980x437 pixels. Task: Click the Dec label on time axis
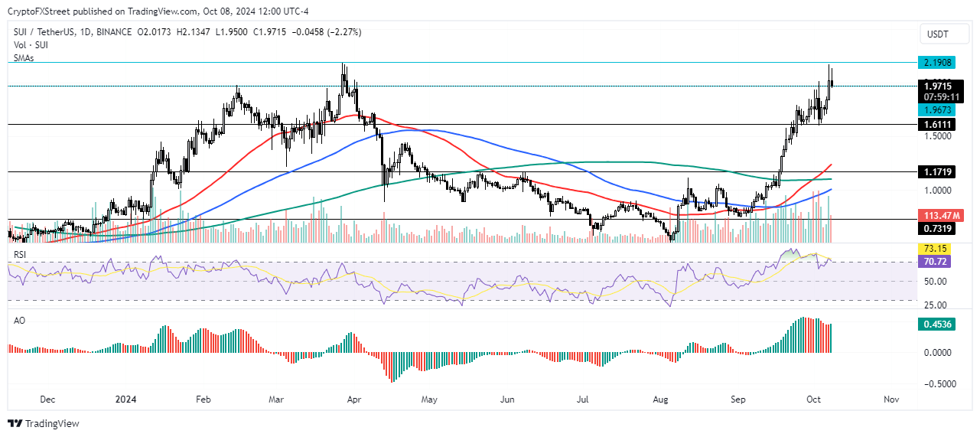click(x=47, y=399)
